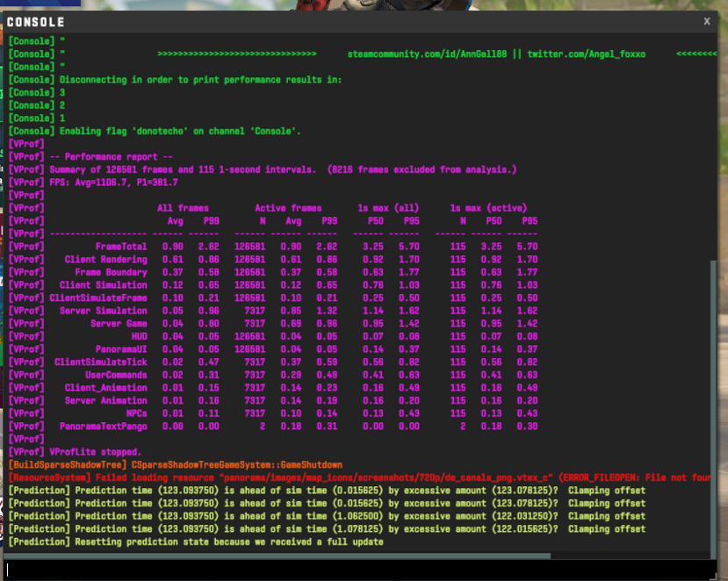Click the Client Simulation row label
This screenshot has width=728, height=581.
103,285
